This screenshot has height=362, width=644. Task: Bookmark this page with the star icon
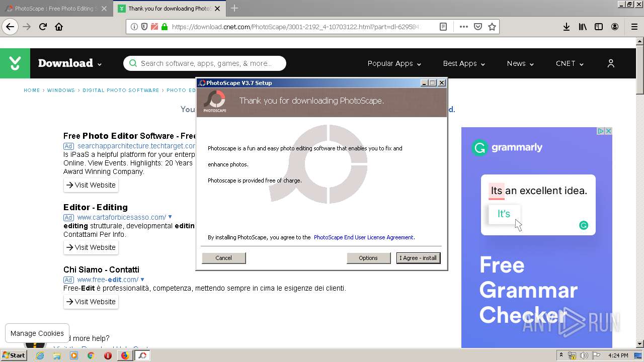pos(492,27)
